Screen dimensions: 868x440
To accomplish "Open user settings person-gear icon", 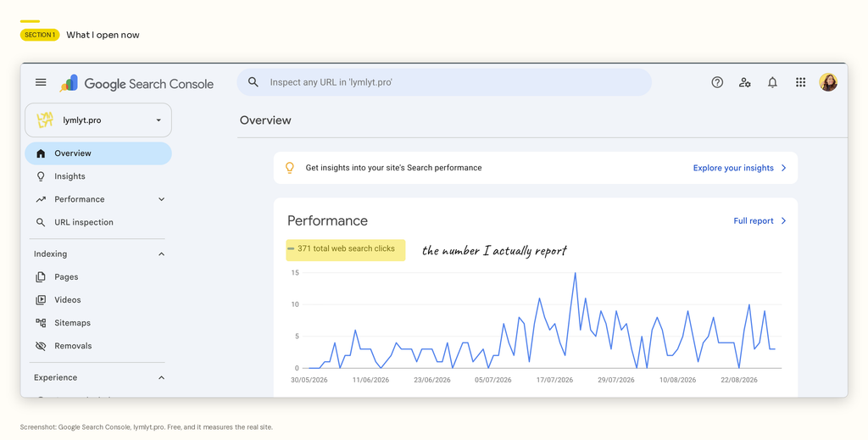I will (x=744, y=82).
